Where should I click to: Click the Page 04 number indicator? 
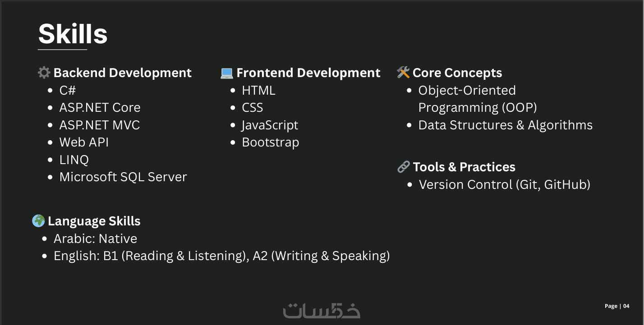click(x=616, y=306)
